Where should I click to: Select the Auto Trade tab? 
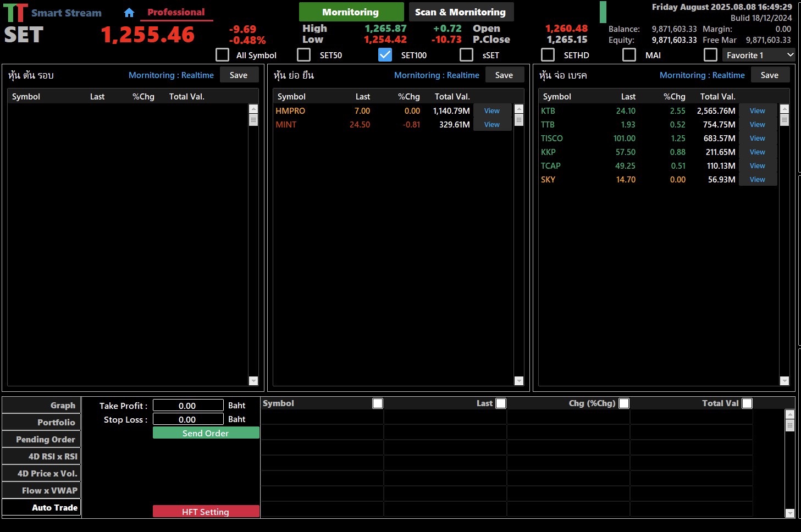41,508
